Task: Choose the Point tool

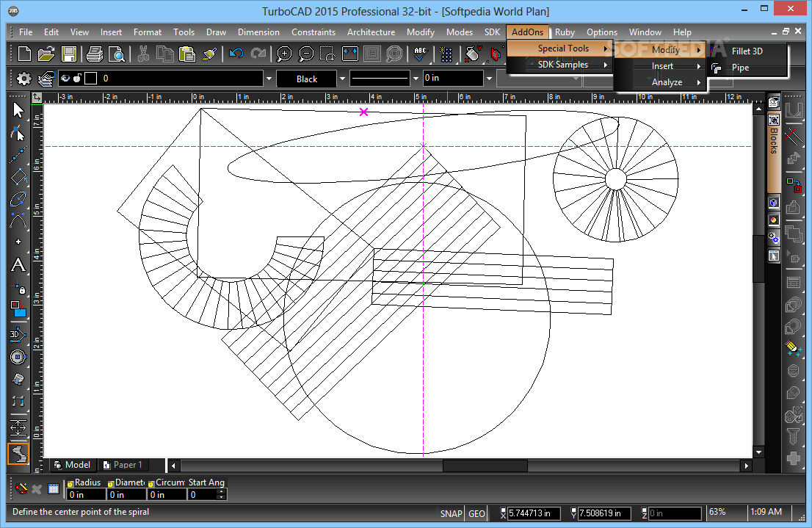Action: [18, 242]
